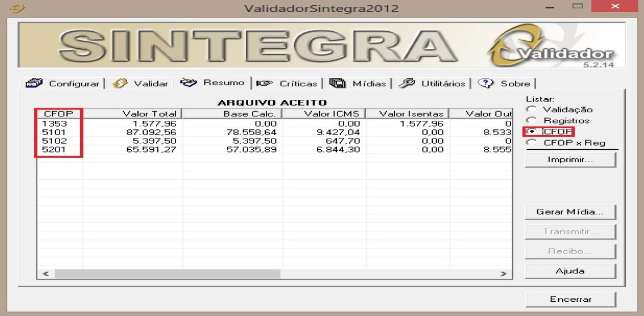Click the Configurar tab icon
644x316 pixels.
[35, 83]
